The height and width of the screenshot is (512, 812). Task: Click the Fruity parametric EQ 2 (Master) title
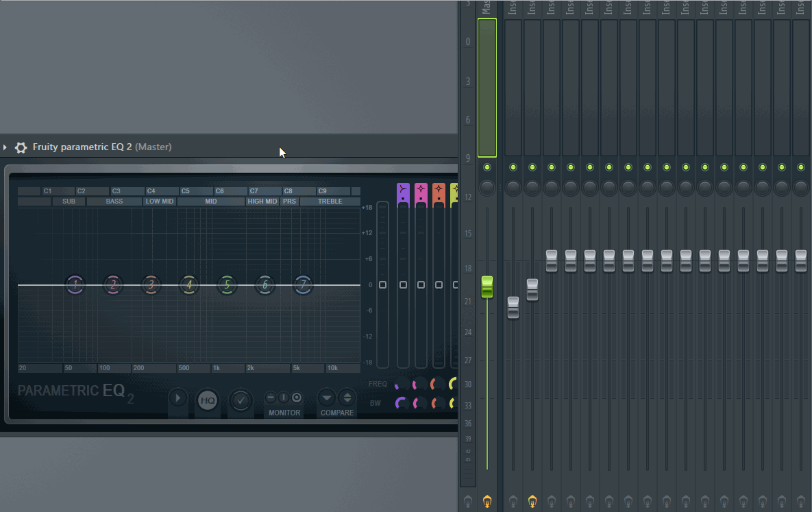[x=102, y=147]
